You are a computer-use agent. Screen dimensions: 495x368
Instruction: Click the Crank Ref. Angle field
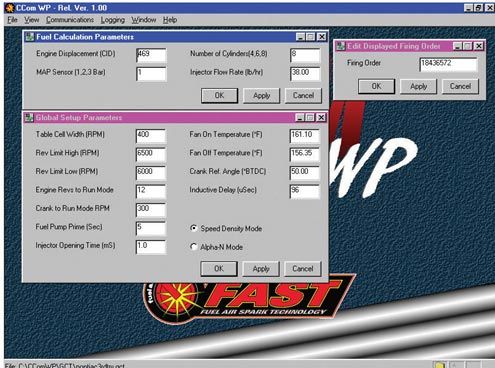point(305,173)
